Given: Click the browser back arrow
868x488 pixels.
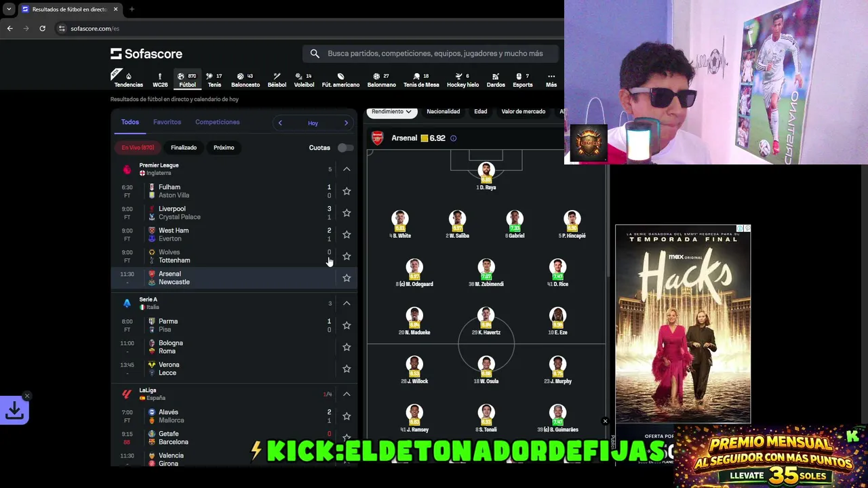Looking at the screenshot, I should 9,28.
